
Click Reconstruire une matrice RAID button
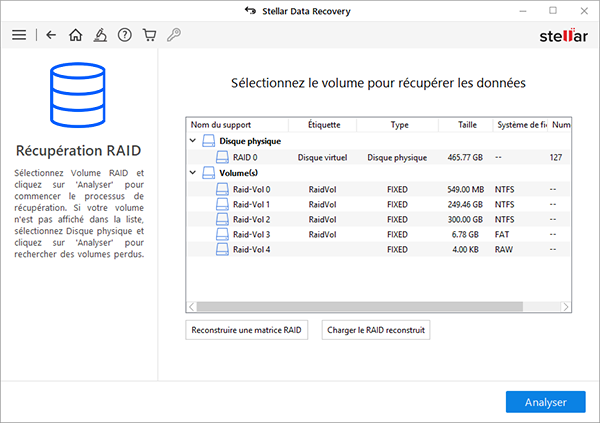point(246,330)
